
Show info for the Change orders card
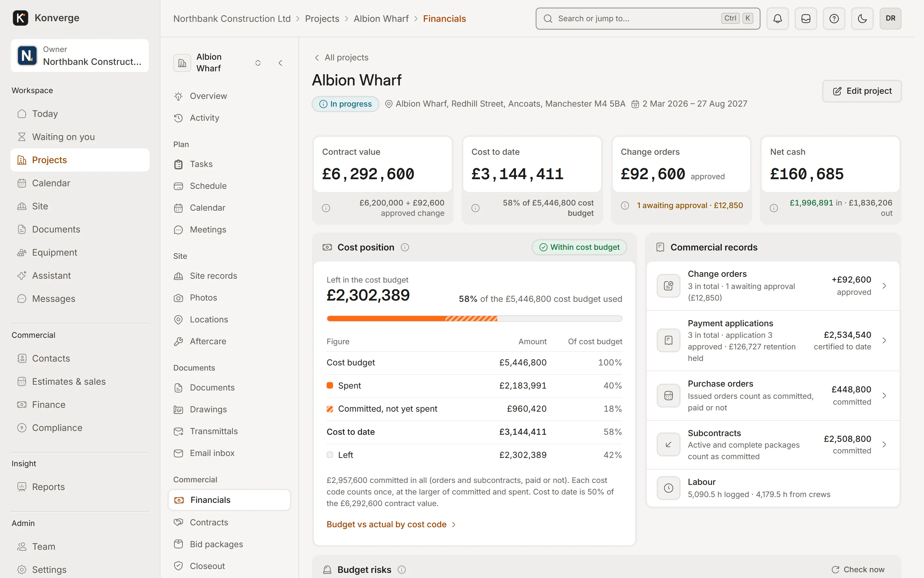point(625,206)
